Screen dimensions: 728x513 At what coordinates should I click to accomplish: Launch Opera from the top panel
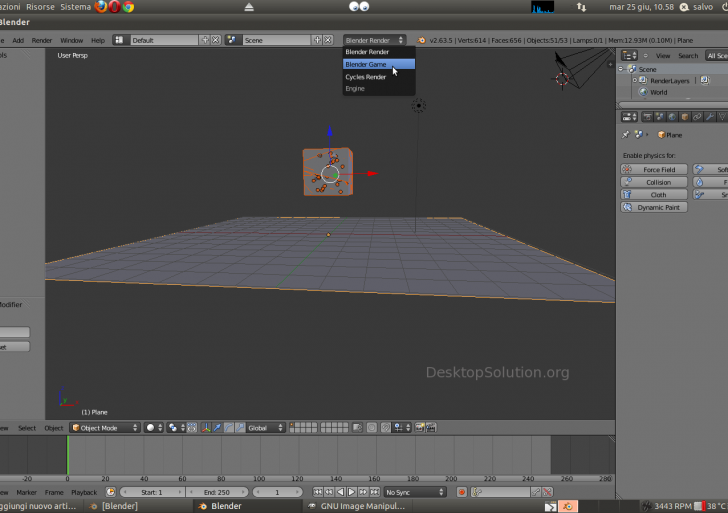pyautogui.click(x=115, y=7)
